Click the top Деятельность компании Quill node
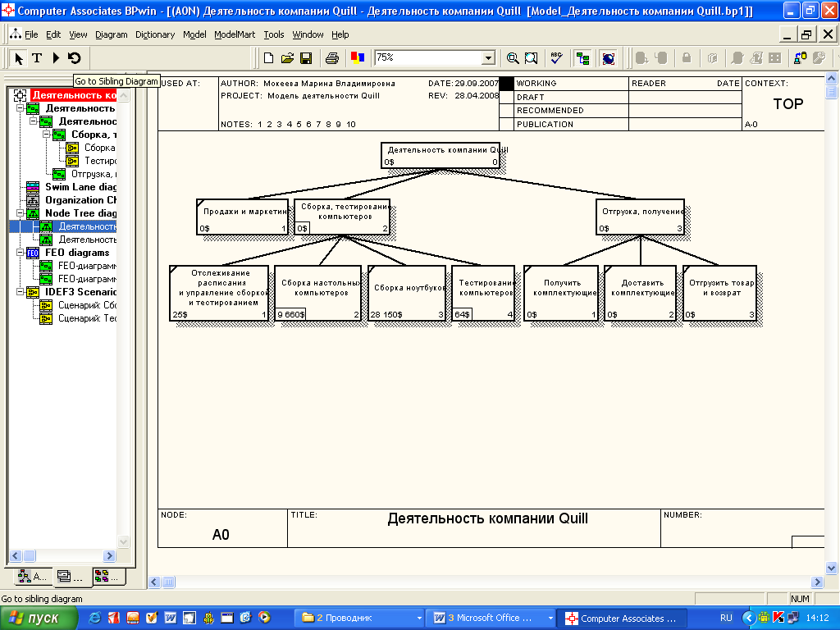 (441, 155)
